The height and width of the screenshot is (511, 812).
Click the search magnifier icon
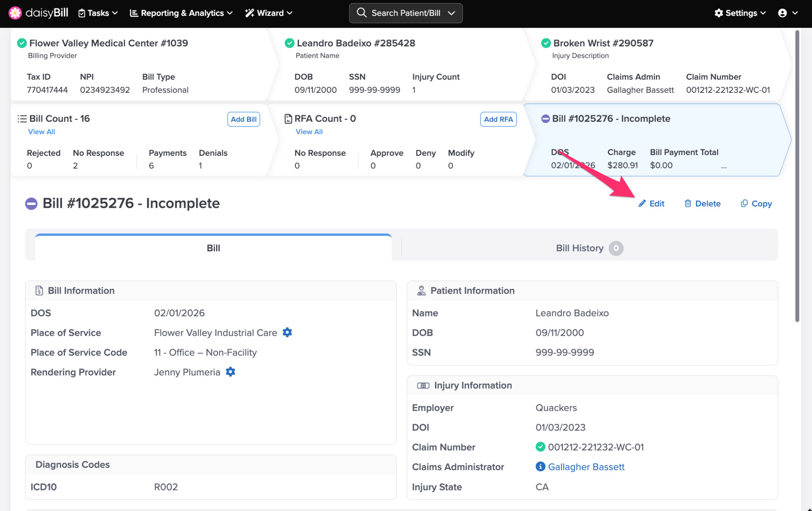[x=361, y=13]
